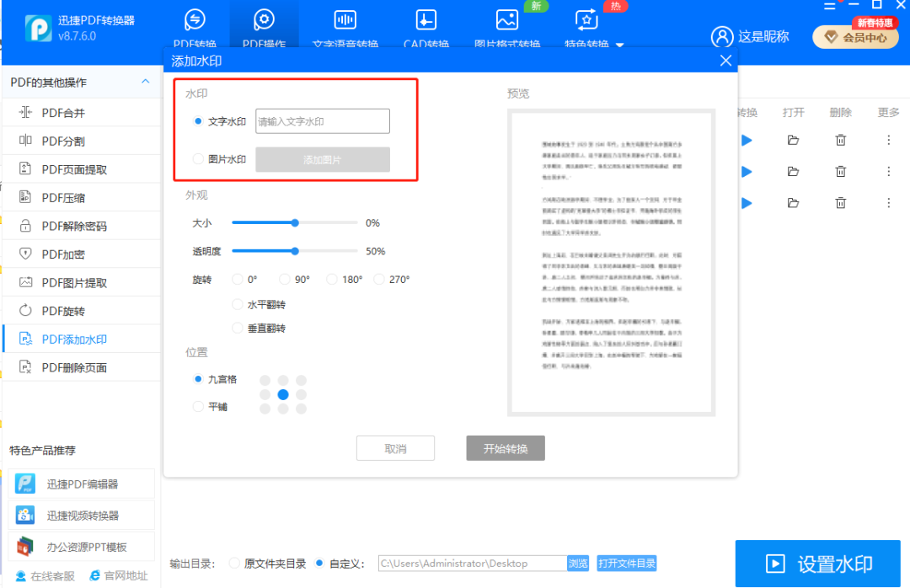This screenshot has height=588, width=910.
Task: Select 水平翻转 option
Action: [238, 304]
